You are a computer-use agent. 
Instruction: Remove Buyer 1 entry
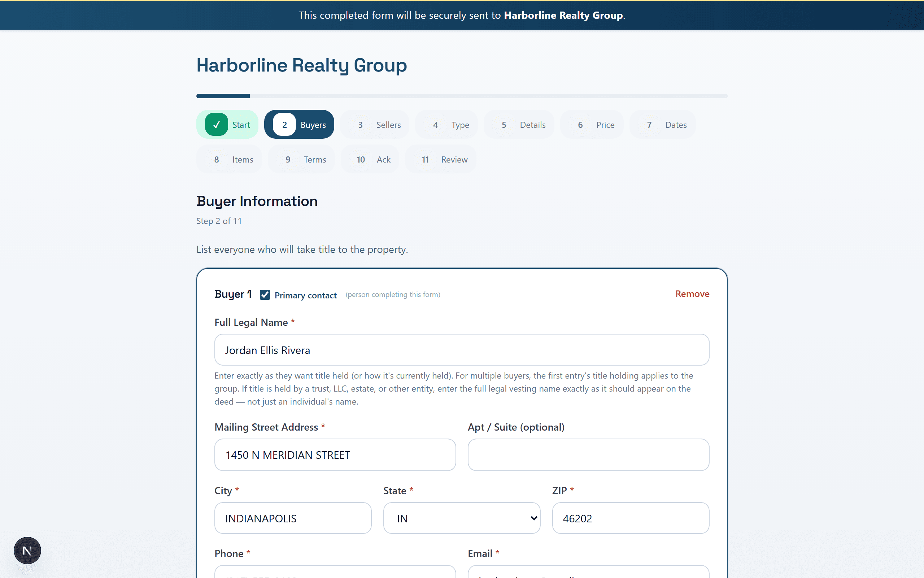point(692,294)
